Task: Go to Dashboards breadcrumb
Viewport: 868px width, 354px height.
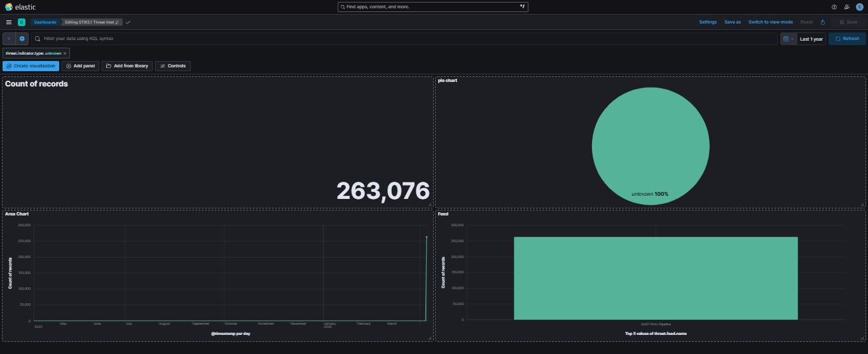Action: pos(45,22)
